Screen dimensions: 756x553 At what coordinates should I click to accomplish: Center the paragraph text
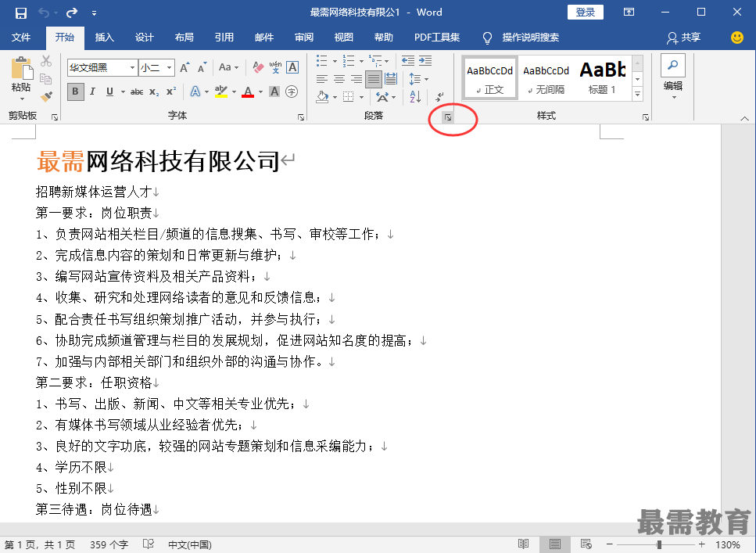pyautogui.click(x=339, y=79)
